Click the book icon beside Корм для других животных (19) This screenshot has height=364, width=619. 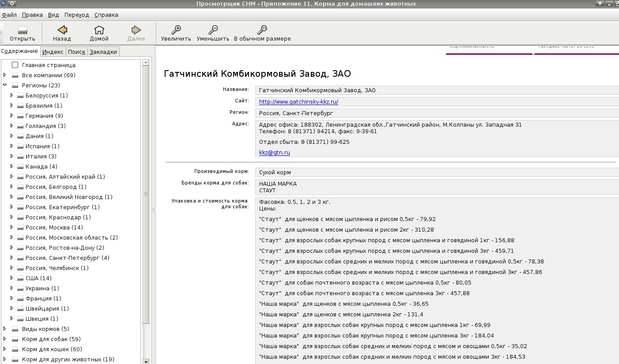[x=15, y=360]
